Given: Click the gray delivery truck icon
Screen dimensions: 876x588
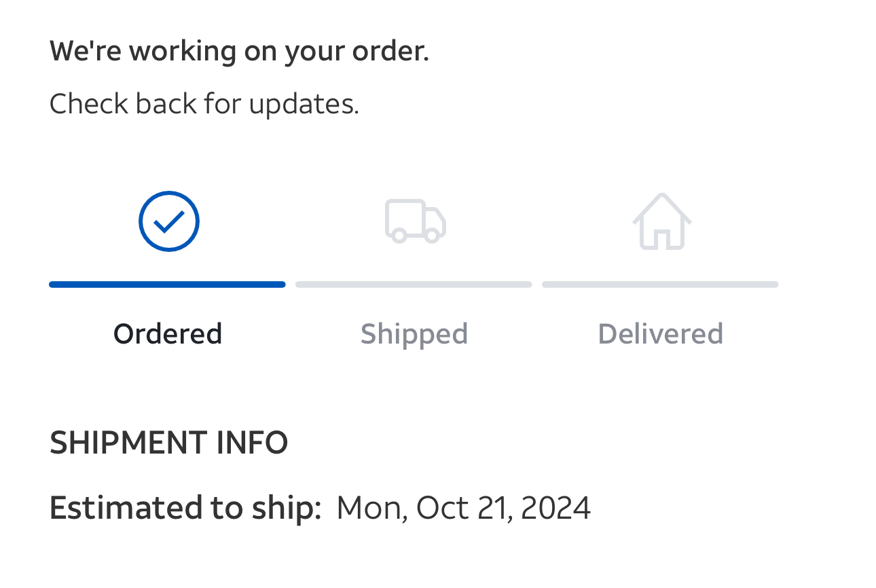Looking at the screenshot, I should pos(415,221).
